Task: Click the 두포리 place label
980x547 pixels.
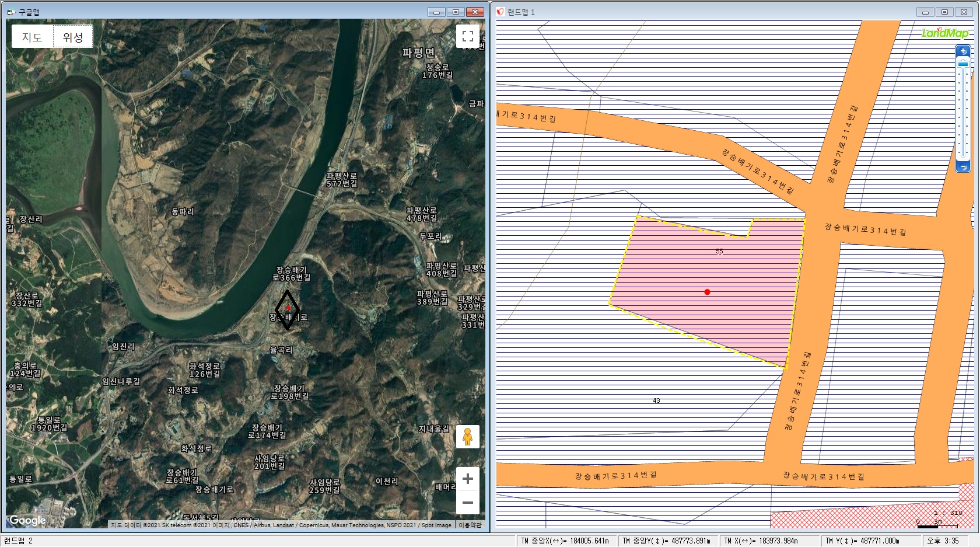Action: point(430,236)
